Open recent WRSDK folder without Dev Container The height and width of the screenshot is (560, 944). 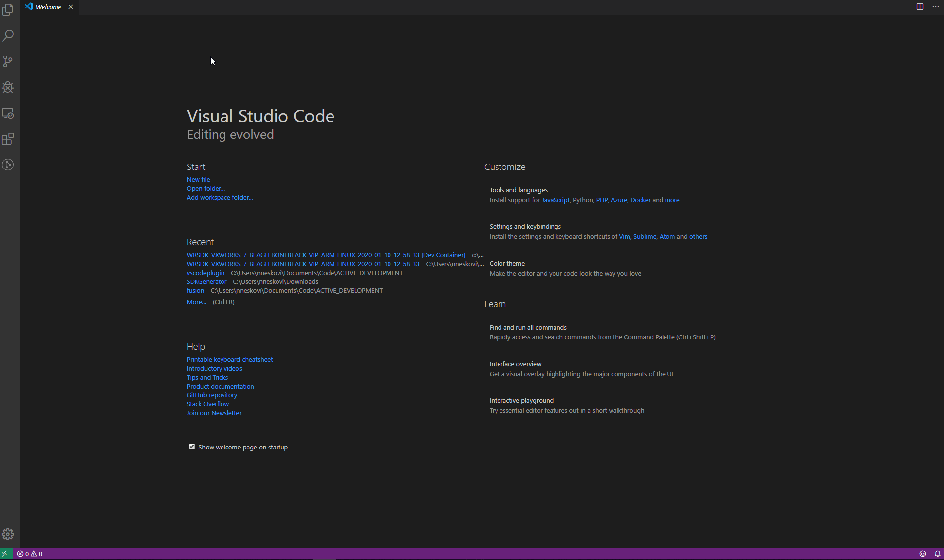click(303, 264)
